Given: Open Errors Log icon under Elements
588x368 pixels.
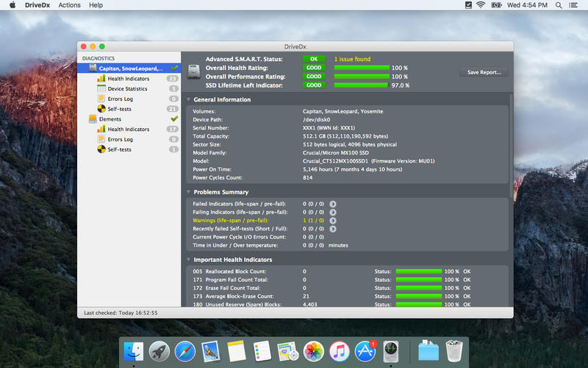Looking at the screenshot, I should point(101,139).
